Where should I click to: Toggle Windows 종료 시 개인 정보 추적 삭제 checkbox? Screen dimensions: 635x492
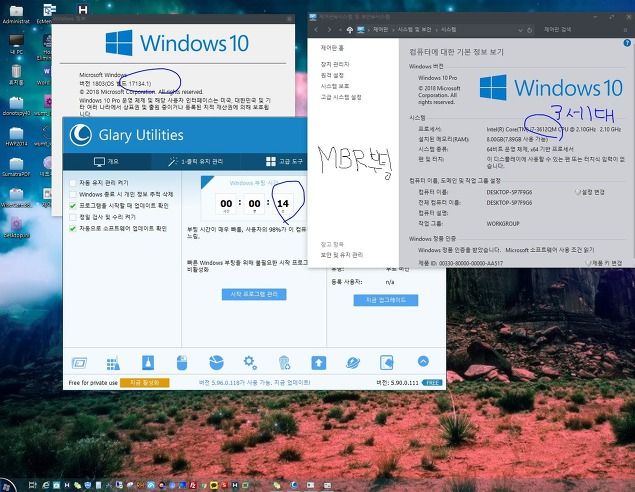73,194
